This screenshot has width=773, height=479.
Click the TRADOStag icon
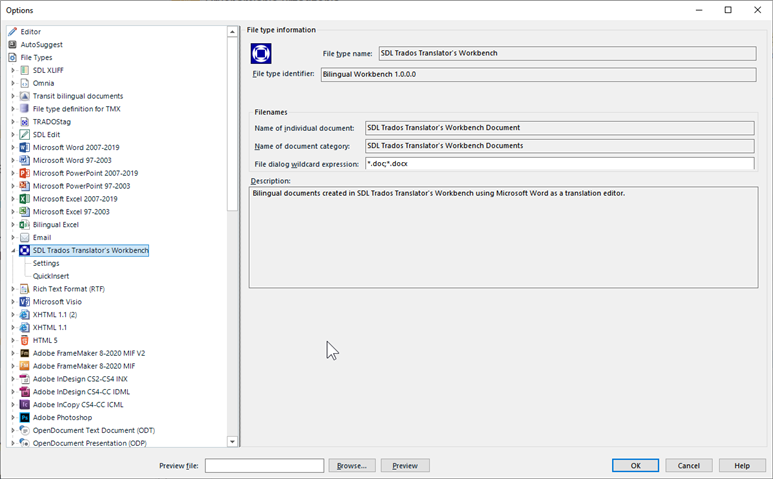click(x=24, y=121)
